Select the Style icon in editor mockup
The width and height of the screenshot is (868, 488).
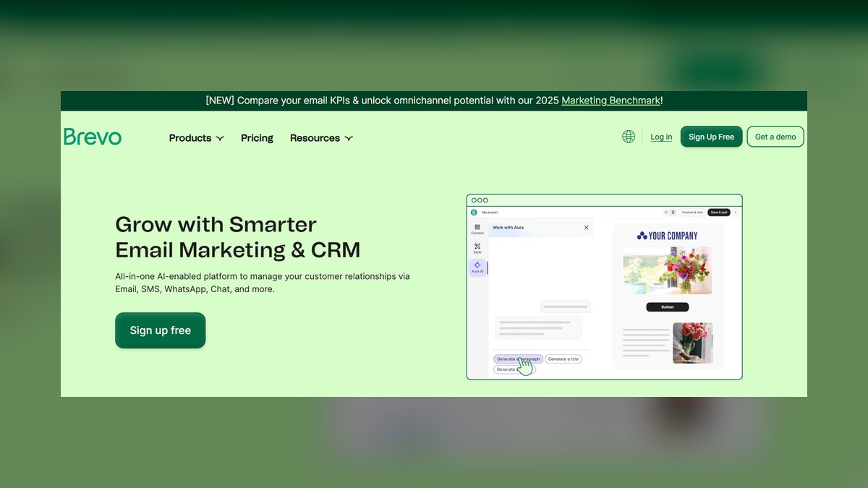[477, 248]
